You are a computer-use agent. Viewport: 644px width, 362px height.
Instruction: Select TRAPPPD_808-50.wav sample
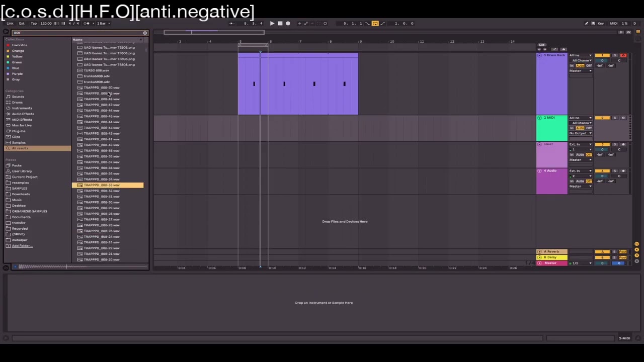tap(102, 87)
